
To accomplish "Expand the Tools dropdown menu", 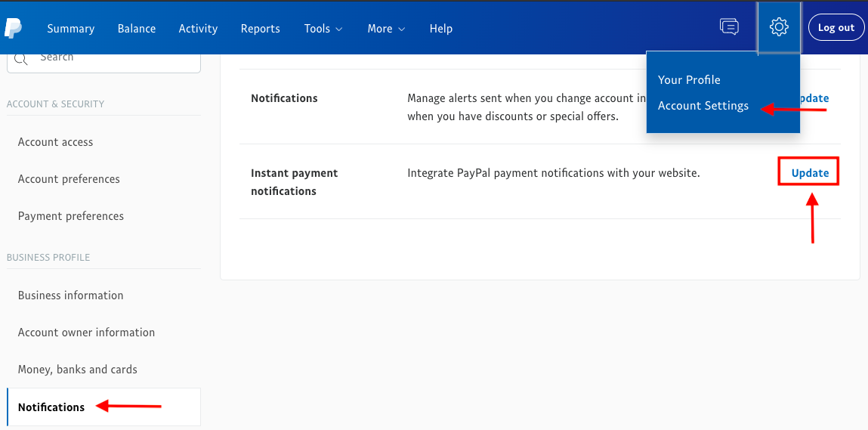I will (323, 28).
